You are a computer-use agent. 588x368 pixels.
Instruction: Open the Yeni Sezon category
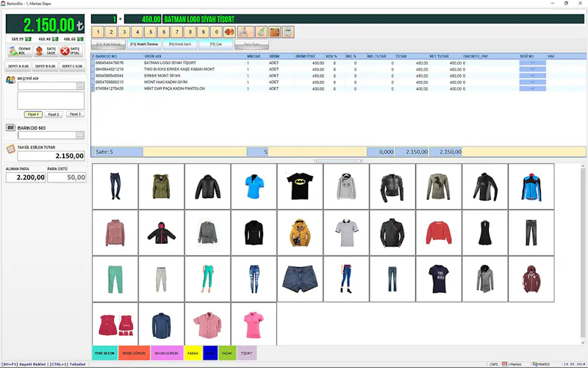pyautogui.click(x=104, y=353)
